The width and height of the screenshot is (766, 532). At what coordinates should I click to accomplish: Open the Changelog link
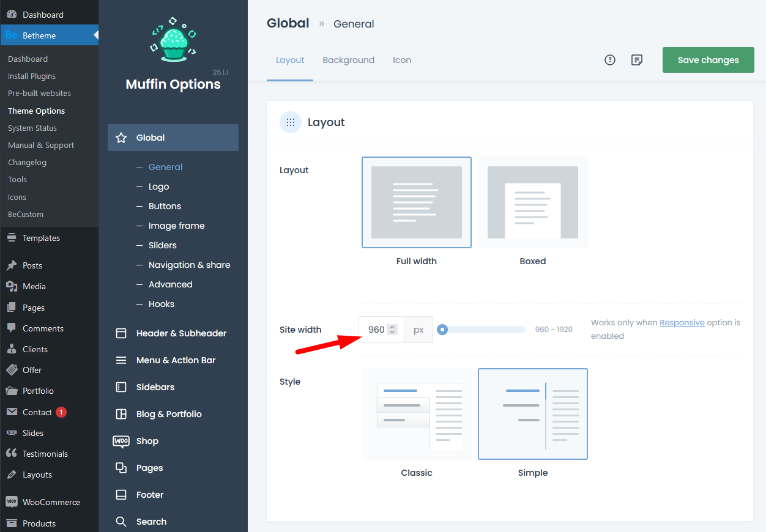27,162
